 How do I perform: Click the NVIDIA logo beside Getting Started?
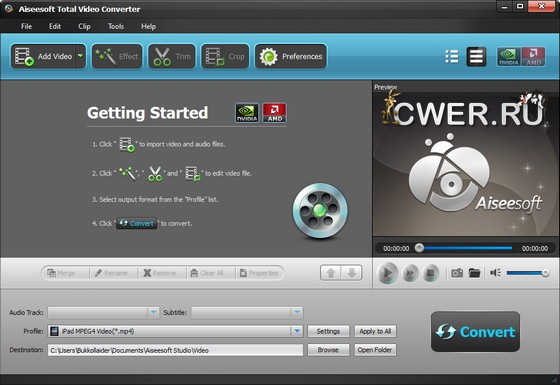click(247, 113)
